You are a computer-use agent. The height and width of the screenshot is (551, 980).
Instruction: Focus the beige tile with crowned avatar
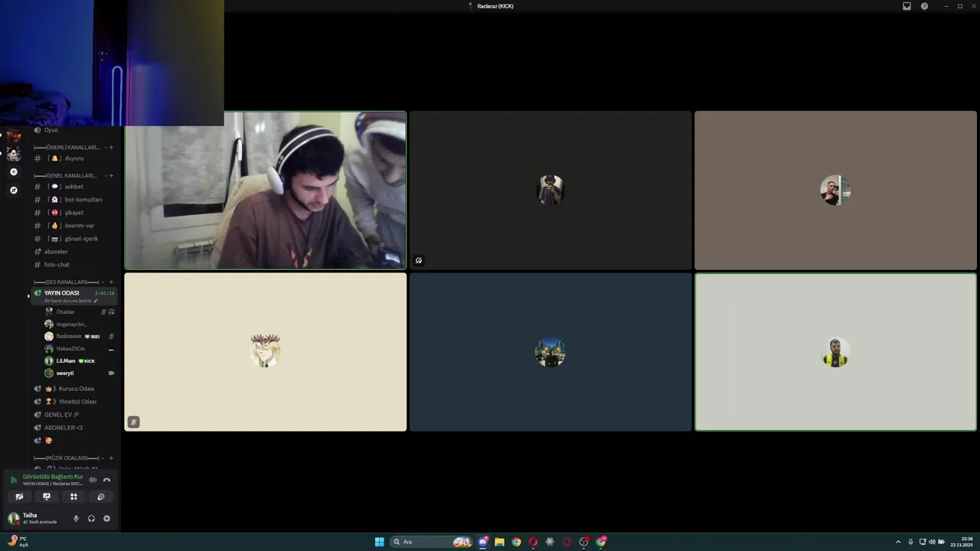click(266, 352)
